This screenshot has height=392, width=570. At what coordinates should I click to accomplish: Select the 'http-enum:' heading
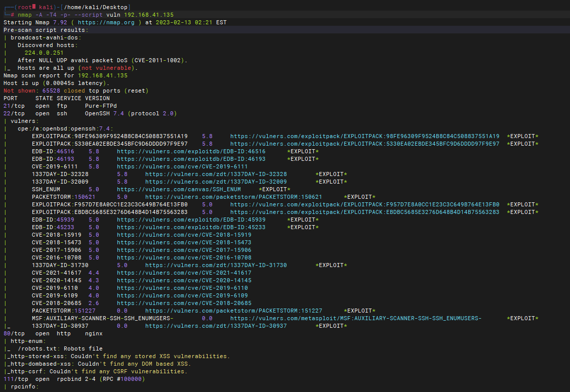point(28,341)
